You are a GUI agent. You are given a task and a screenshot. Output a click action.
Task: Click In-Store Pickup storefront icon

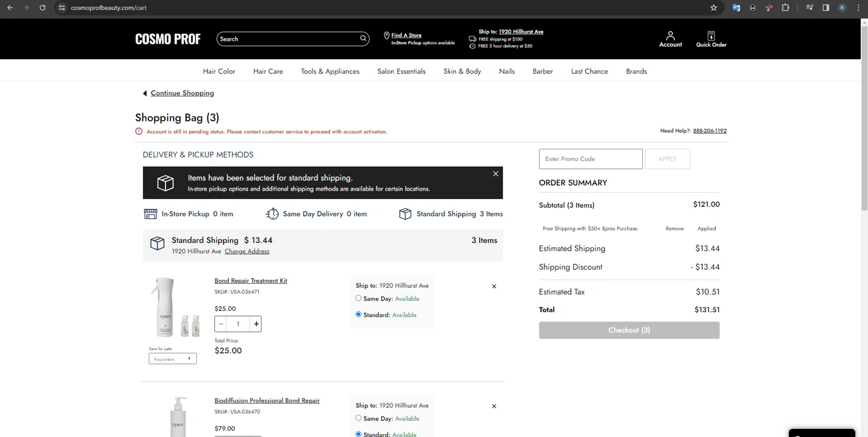click(x=150, y=214)
